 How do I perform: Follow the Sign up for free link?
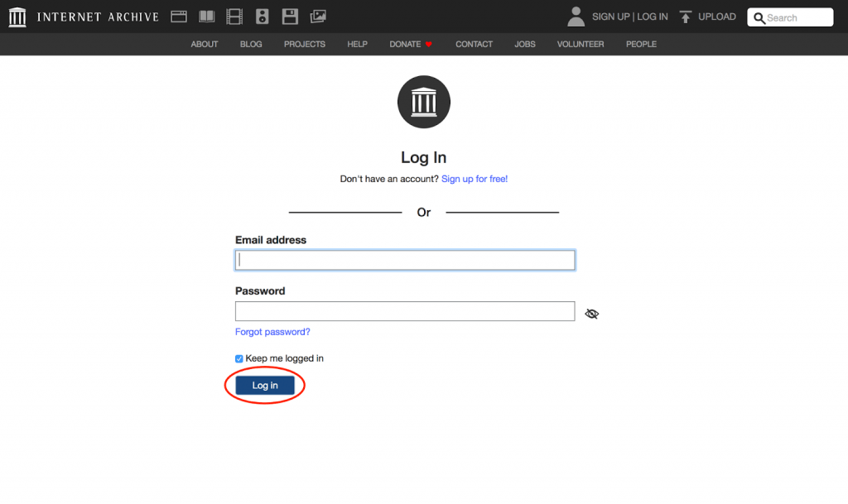coord(475,179)
